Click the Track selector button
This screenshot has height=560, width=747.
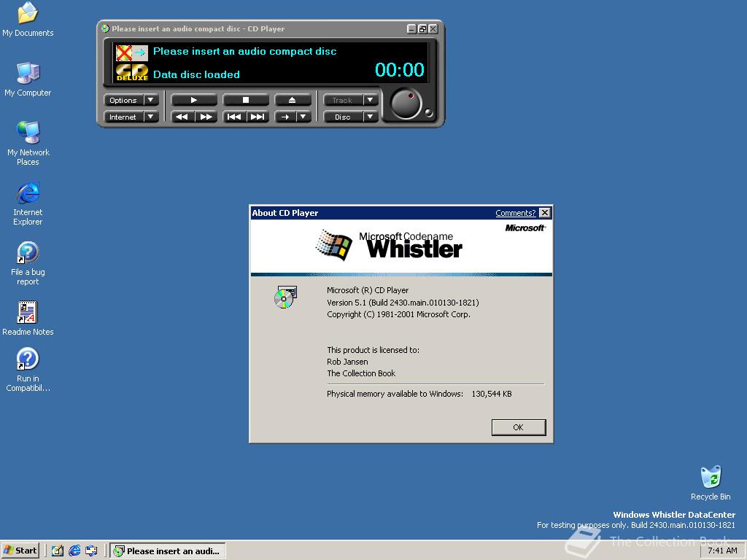click(x=343, y=100)
